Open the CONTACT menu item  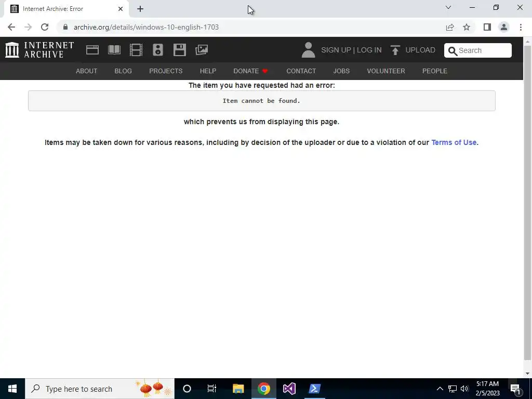[301, 71]
